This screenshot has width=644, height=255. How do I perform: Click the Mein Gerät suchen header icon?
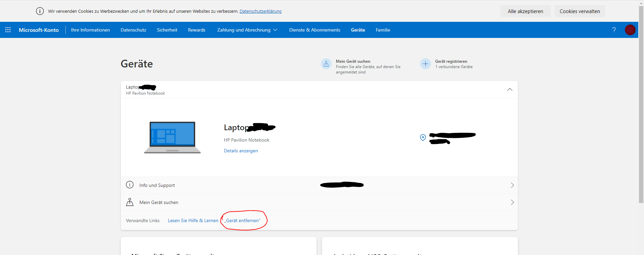[326, 64]
